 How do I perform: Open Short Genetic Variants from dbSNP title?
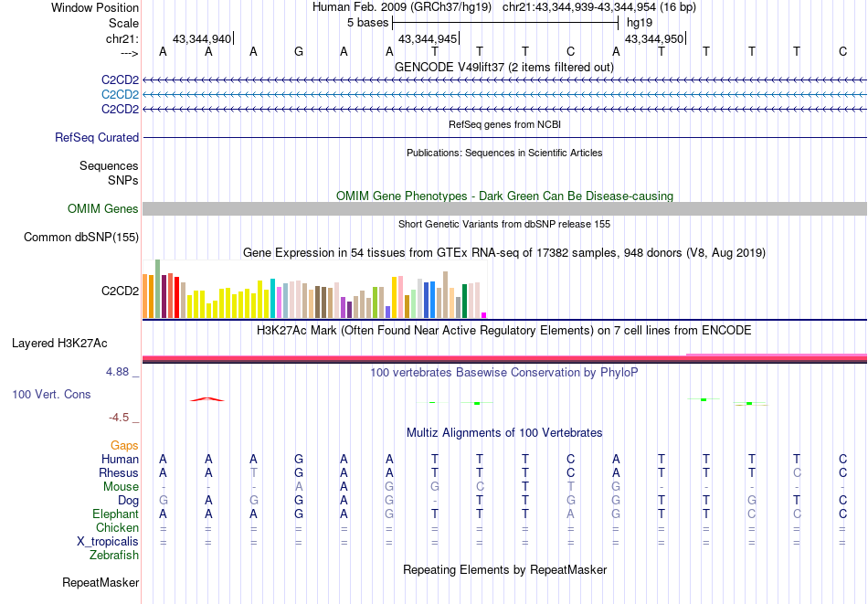point(504,224)
